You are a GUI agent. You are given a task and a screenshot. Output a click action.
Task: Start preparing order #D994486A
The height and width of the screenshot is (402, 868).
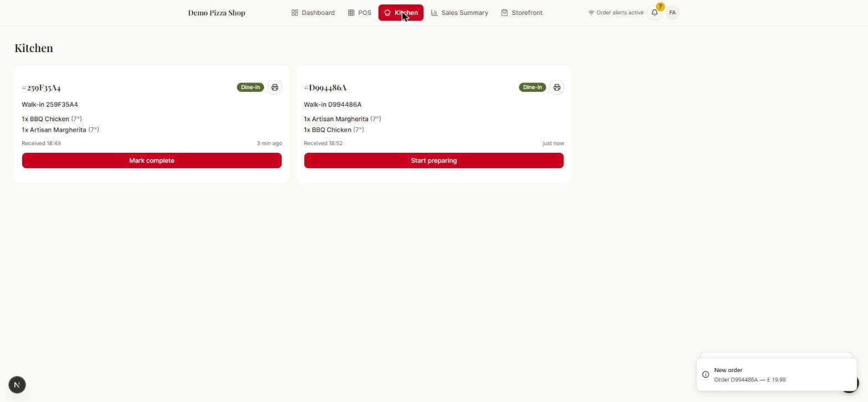[433, 161]
